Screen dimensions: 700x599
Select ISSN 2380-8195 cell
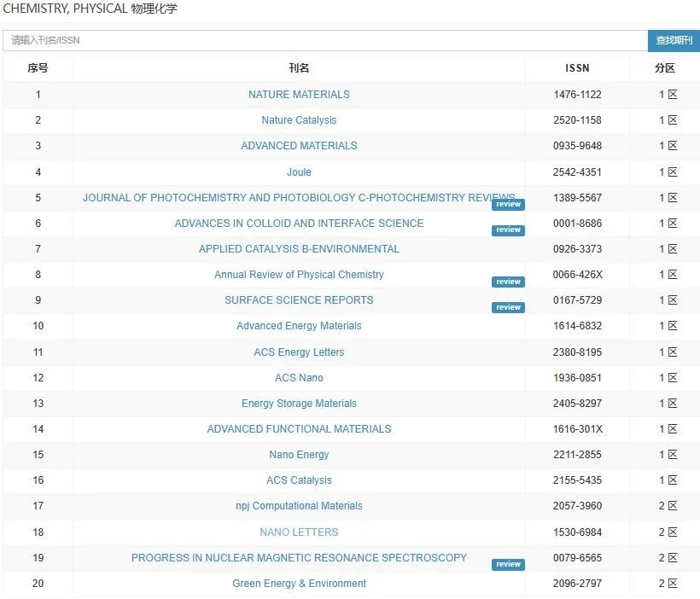[x=577, y=352]
